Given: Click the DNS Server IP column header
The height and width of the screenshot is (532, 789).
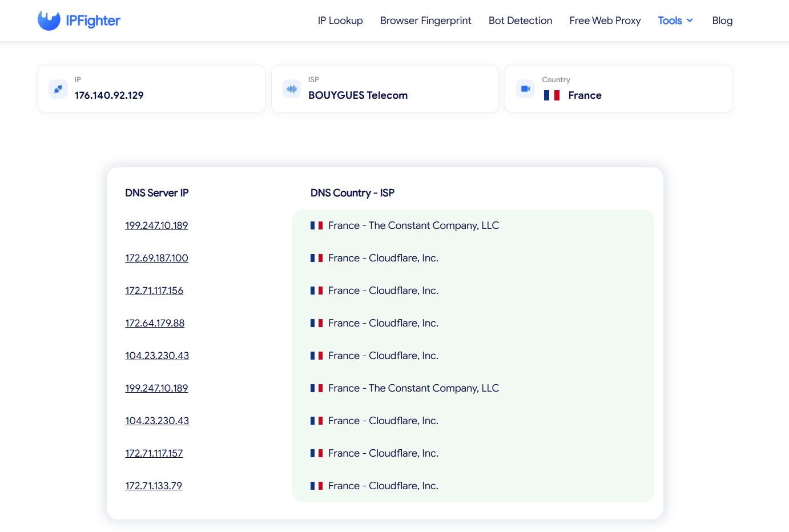Looking at the screenshot, I should (157, 193).
